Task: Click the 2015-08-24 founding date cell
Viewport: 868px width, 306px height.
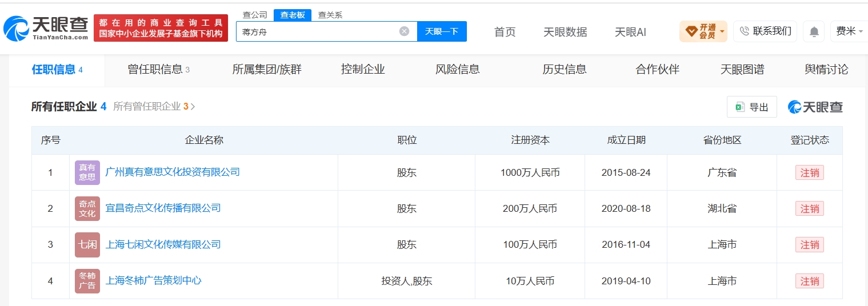Action: pos(626,172)
